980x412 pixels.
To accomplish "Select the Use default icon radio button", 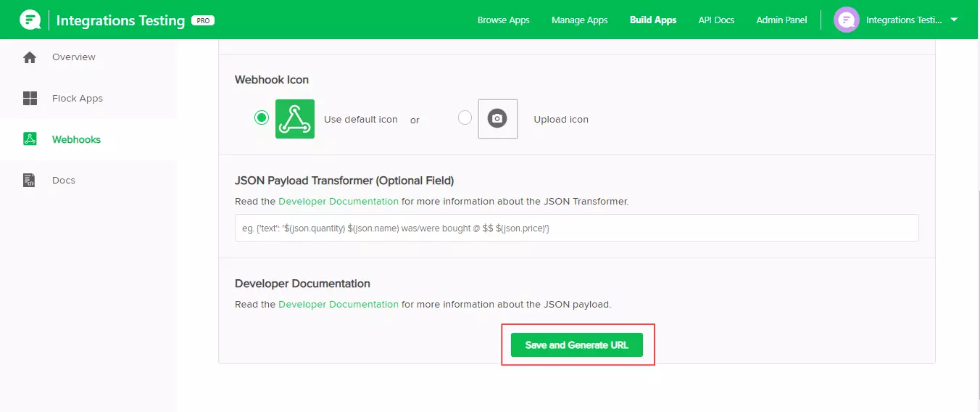I will click(x=262, y=118).
